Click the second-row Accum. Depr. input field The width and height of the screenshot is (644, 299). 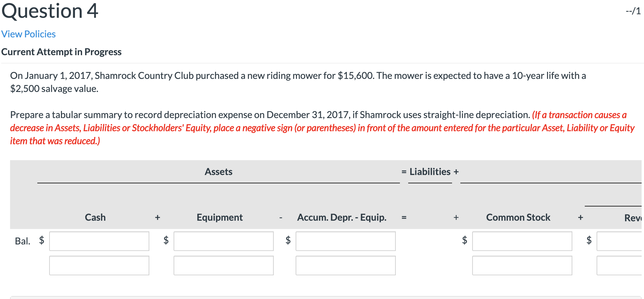[x=345, y=265]
